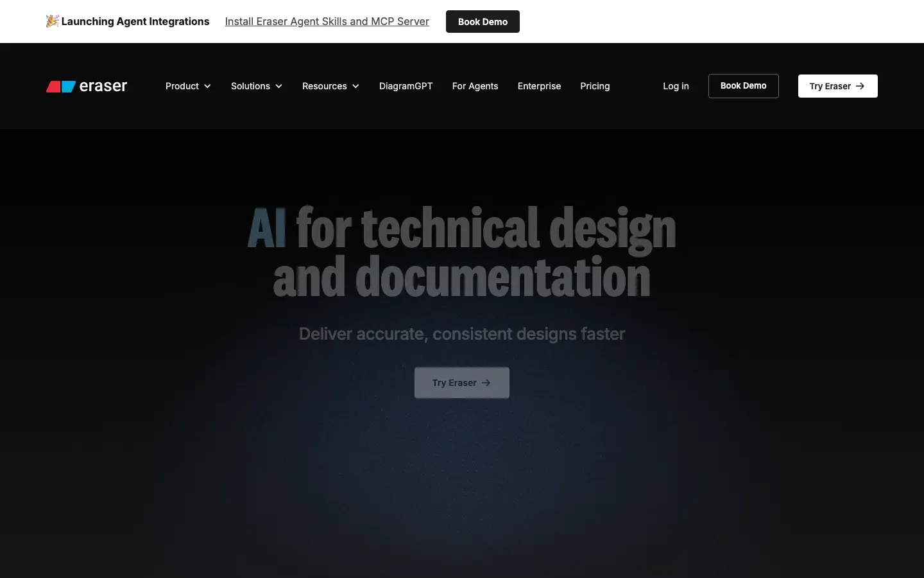This screenshot has height=578, width=924.
Task: Click the white Try Eraser navbar button
Action: [x=830, y=86]
